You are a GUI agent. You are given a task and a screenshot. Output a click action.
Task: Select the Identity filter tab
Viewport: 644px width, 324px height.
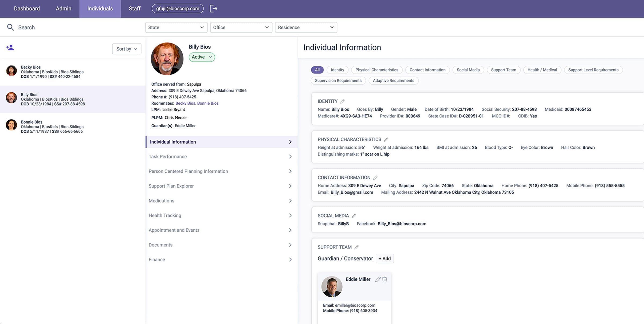337,70
